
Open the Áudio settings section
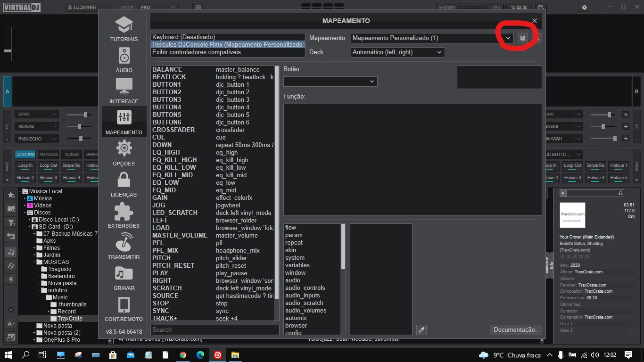124,60
